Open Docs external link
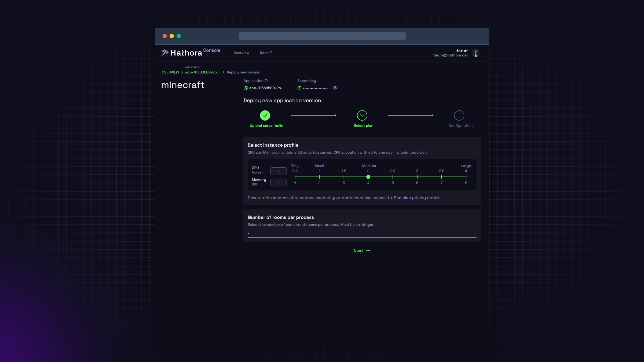This screenshot has width=644, height=362. (x=266, y=53)
